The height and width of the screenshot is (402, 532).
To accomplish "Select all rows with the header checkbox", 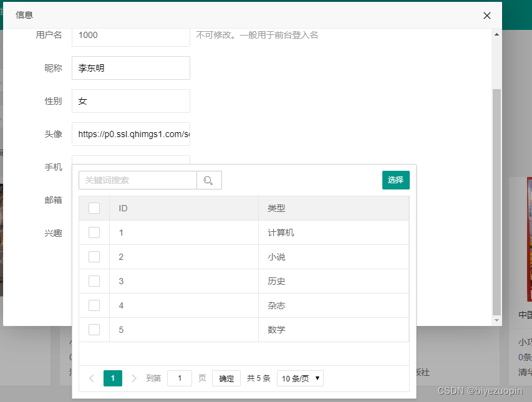I will [94, 208].
